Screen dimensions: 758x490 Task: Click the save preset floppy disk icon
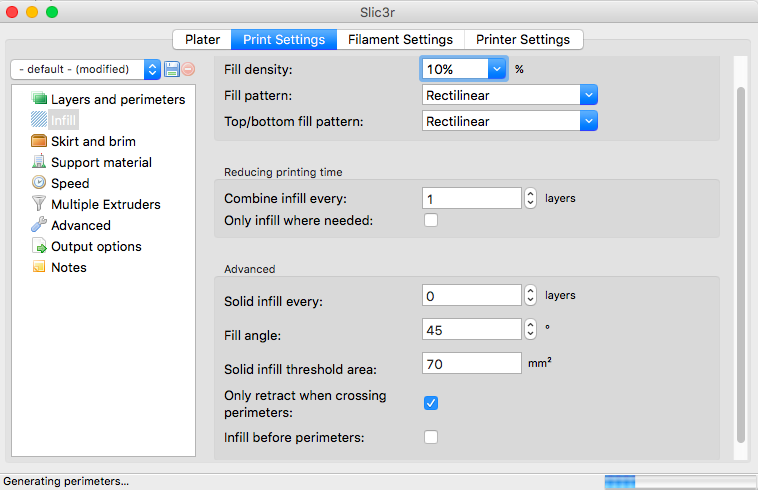pos(171,69)
